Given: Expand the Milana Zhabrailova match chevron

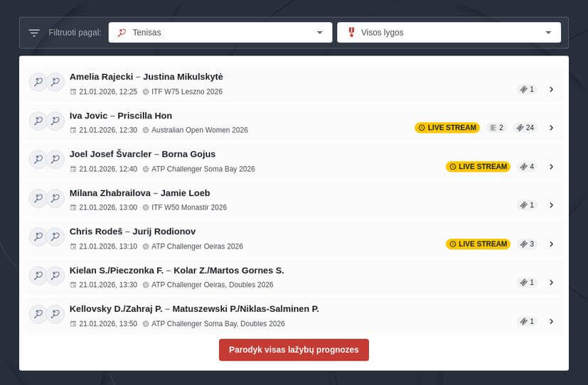Looking at the screenshot, I should (x=551, y=205).
